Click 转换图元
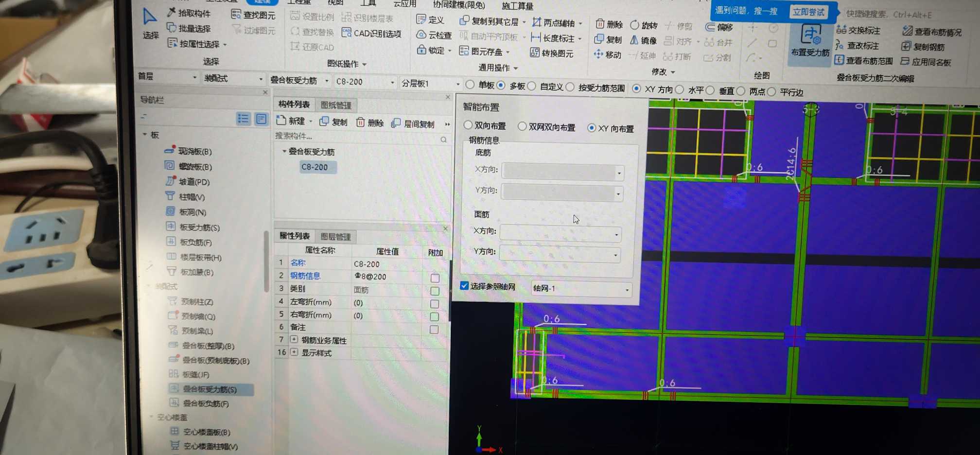This screenshot has height=455, width=980. pyautogui.click(x=552, y=53)
